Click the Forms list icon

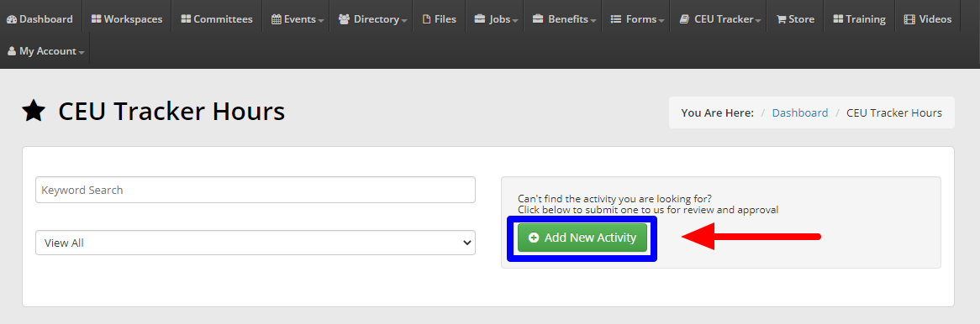tap(615, 19)
